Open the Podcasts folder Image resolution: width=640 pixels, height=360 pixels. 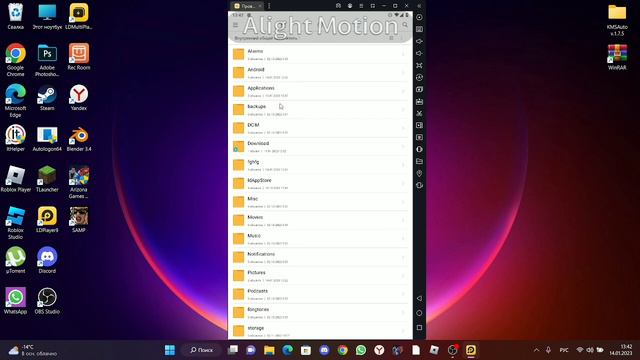coord(320,294)
